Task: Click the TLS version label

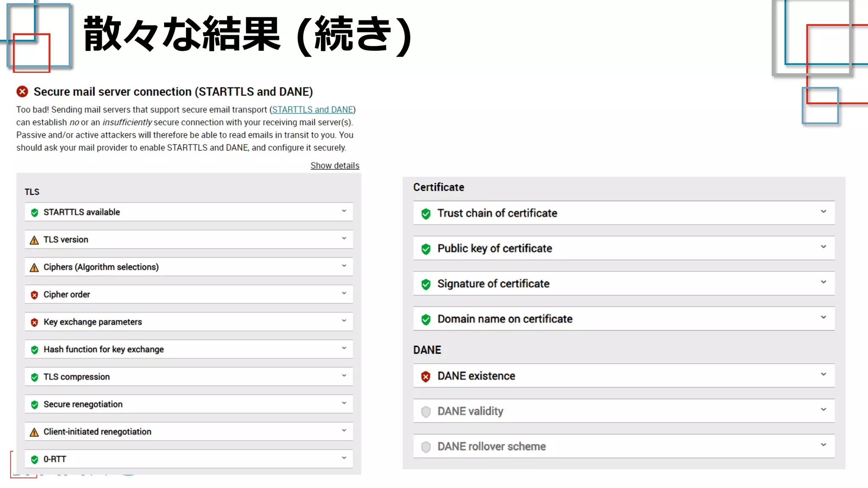Action: pyautogui.click(x=66, y=240)
